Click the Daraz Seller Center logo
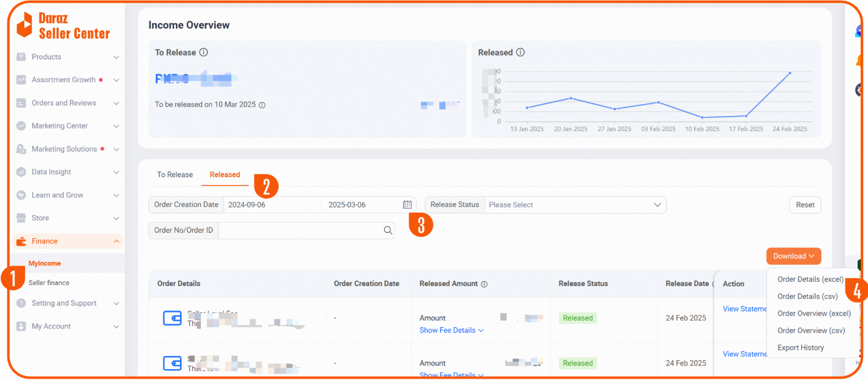This screenshot has width=868, height=381. (62, 26)
